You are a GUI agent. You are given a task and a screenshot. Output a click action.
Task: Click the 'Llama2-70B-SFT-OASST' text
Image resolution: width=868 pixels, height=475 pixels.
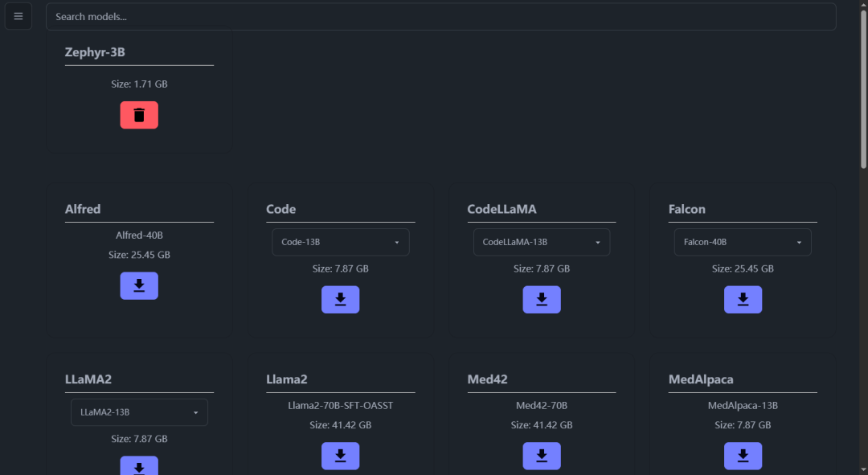click(x=341, y=405)
